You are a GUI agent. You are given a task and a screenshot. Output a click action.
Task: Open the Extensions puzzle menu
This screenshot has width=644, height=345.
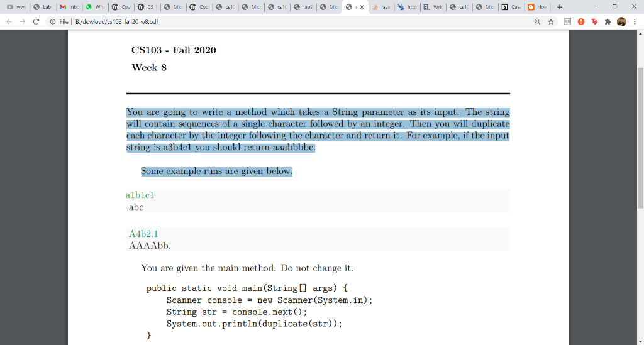pos(608,22)
